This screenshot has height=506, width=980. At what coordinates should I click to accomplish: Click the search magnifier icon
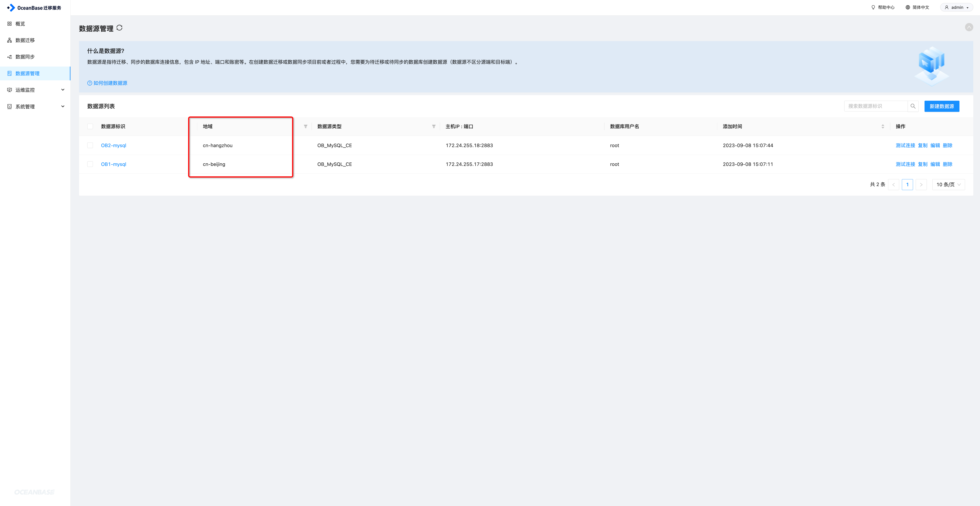(x=913, y=106)
